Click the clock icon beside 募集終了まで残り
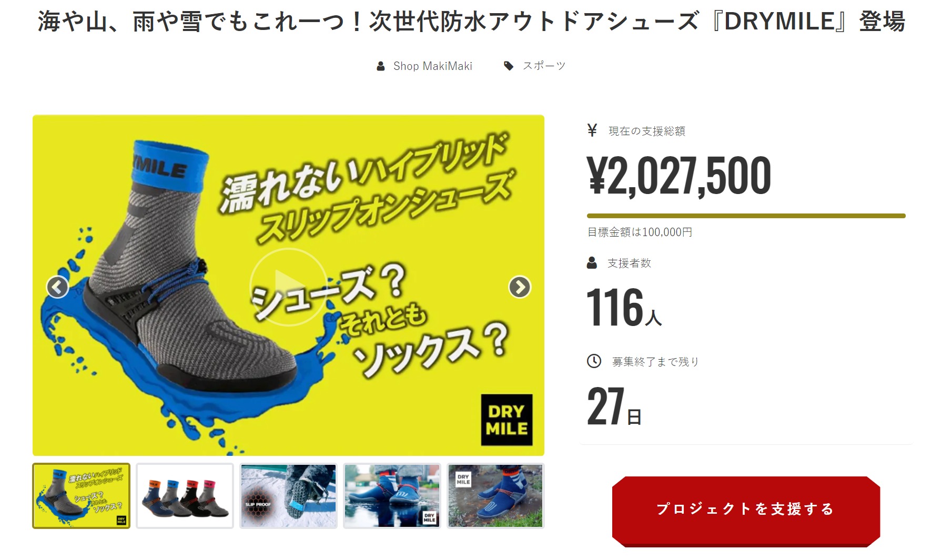Viewport: 942px width, 560px height. [594, 361]
